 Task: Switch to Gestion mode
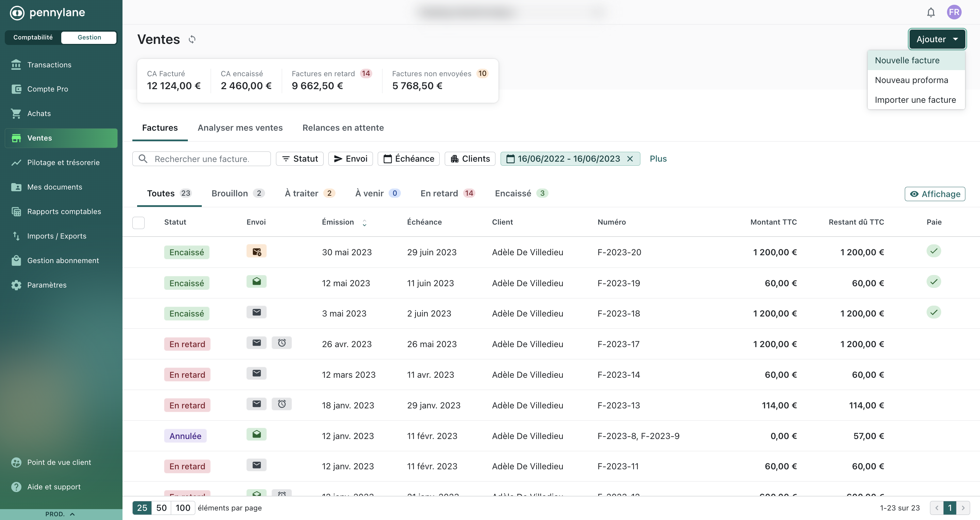89,37
